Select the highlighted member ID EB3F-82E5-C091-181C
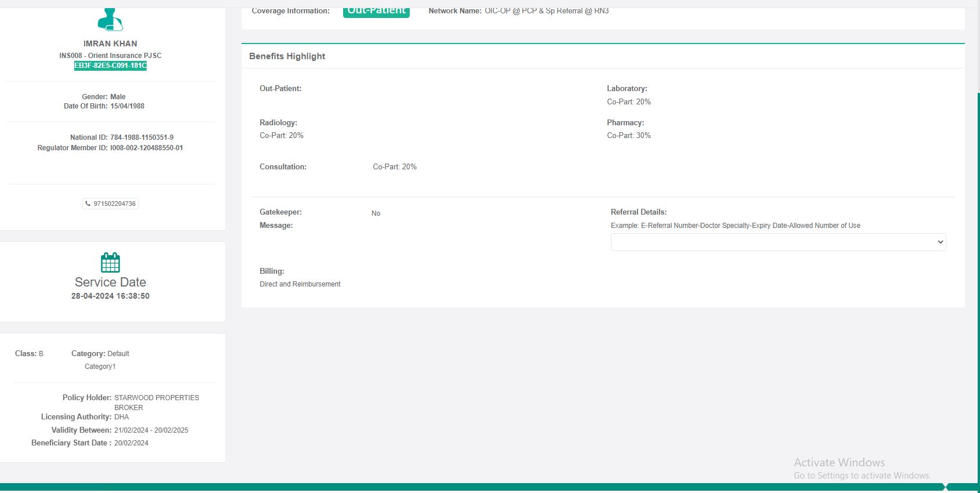 point(110,66)
